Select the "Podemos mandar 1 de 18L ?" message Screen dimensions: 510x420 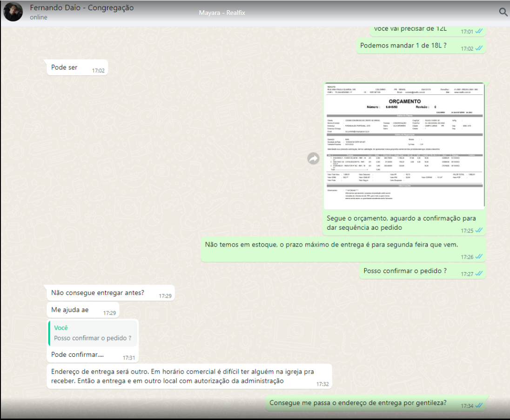[x=403, y=46]
